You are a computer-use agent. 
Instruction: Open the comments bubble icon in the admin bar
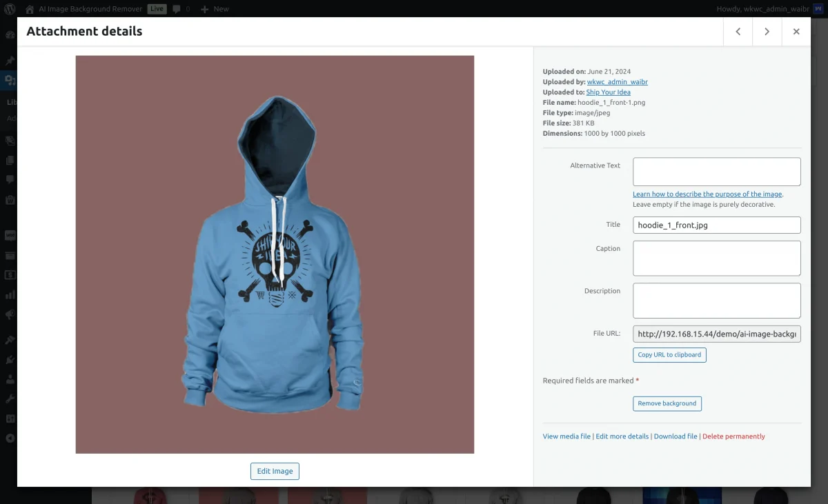coord(181,9)
